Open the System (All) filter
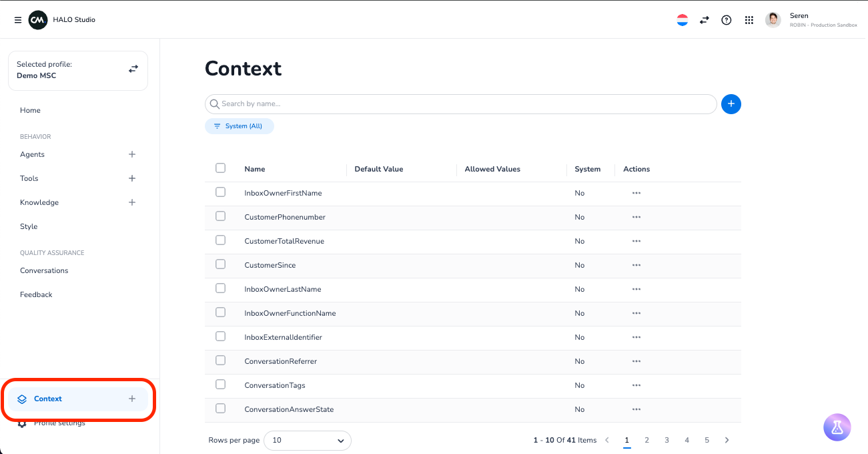868x454 pixels. point(239,126)
